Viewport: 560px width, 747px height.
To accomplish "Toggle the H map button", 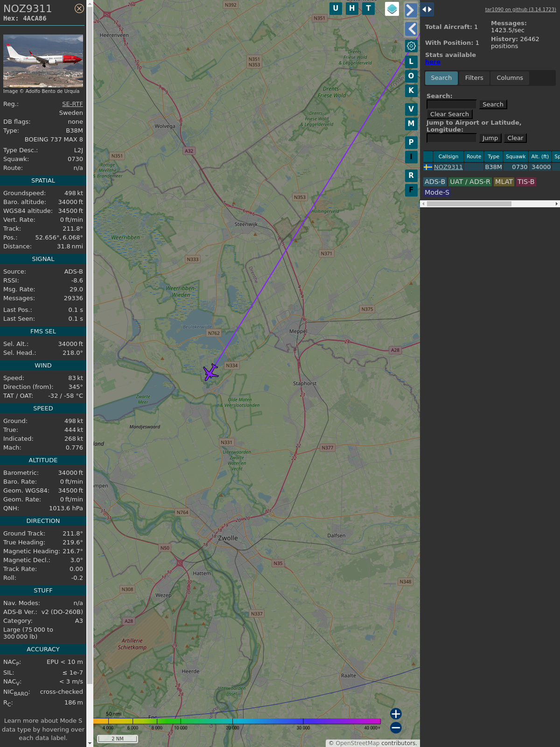I will click(x=352, y=8).
